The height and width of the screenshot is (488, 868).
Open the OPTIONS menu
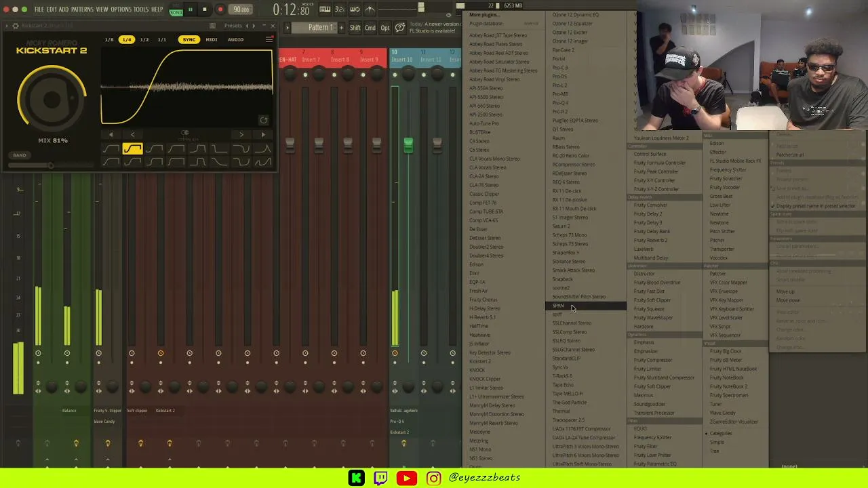(121, 9)
